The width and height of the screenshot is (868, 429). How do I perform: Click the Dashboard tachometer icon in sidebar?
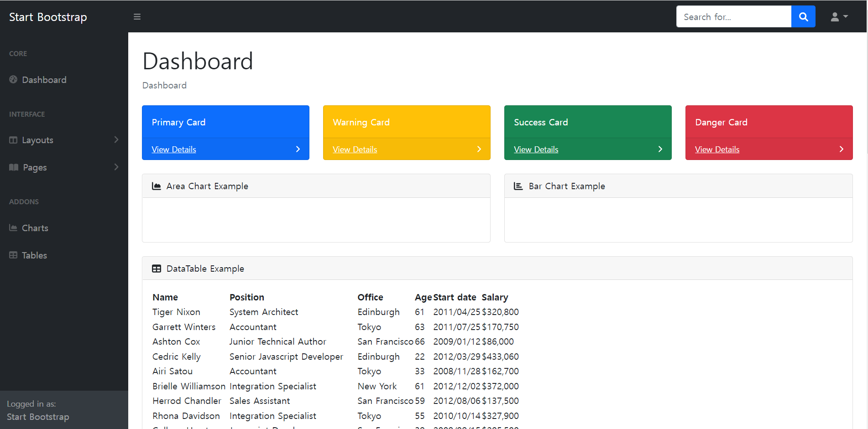pos(13,79)
